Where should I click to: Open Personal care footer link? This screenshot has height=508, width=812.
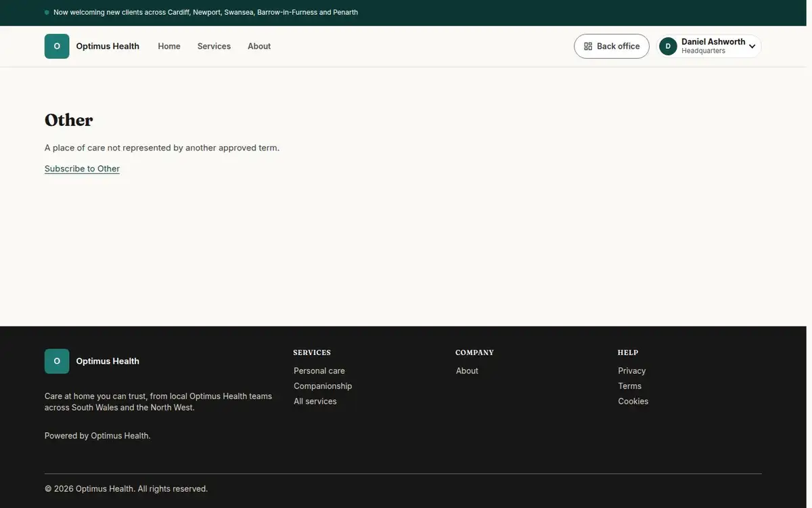point(319,371)
